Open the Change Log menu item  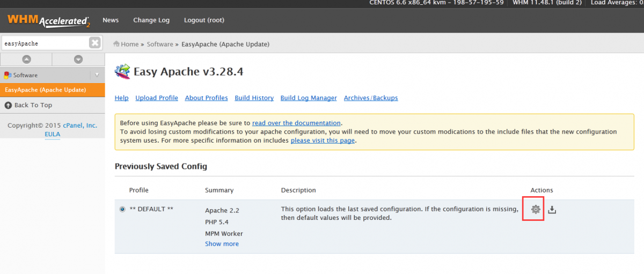pos(151,20)
